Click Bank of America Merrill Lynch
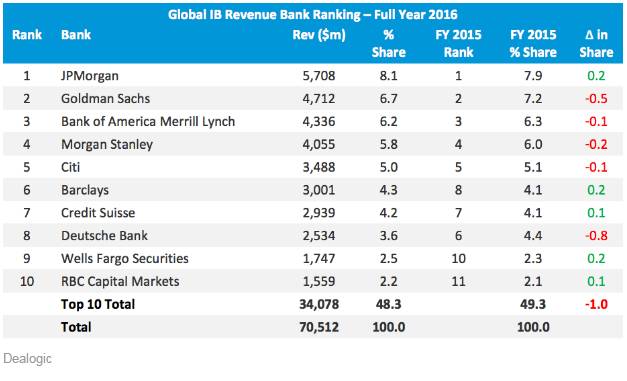 (x=148, y=121)
